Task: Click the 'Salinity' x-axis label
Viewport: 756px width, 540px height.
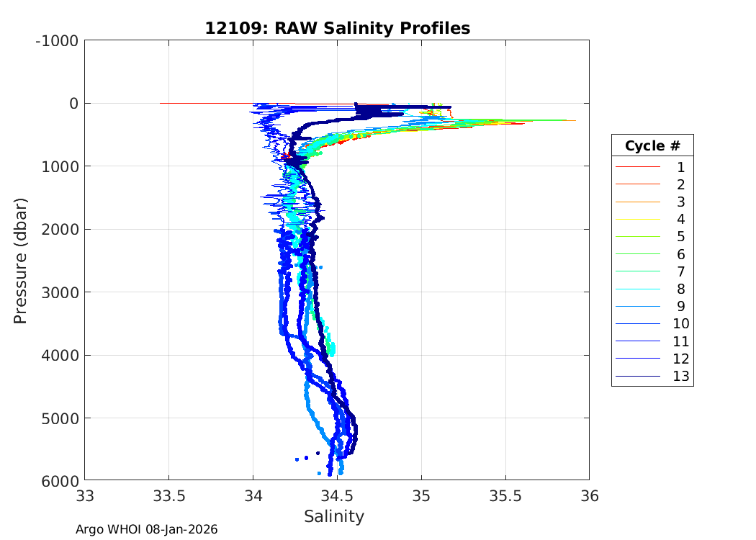Action: [334, 516]
